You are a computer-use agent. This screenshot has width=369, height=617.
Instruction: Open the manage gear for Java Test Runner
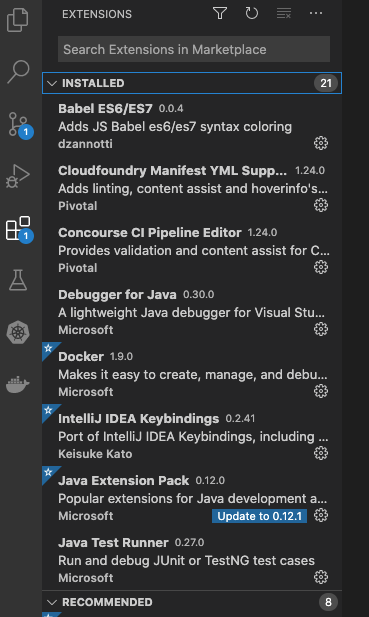321,577
